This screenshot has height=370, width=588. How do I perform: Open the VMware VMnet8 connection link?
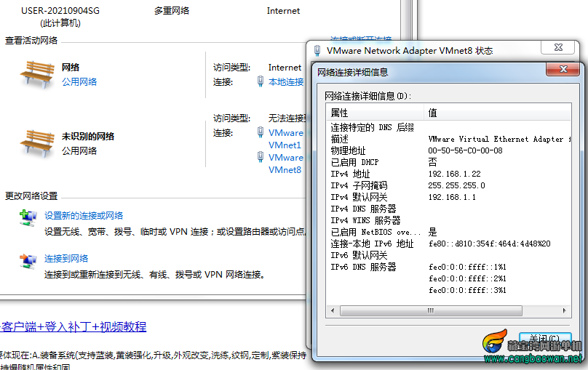[286, 164]
